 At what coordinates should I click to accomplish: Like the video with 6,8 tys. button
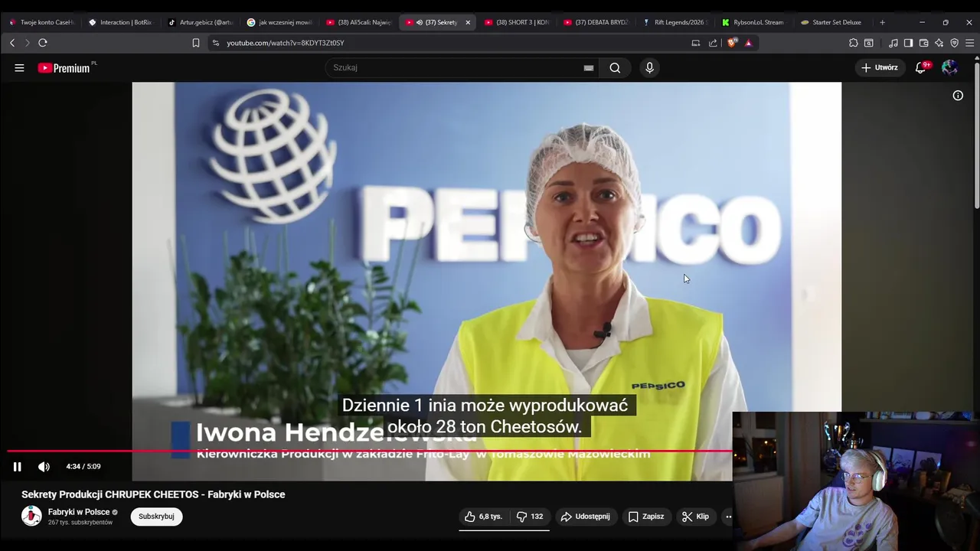[x=483, y=517]
